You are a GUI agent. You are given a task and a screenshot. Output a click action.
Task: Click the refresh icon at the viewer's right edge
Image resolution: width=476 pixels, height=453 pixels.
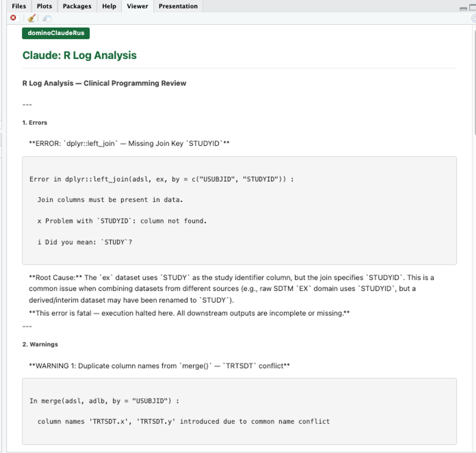click(474, 18)
